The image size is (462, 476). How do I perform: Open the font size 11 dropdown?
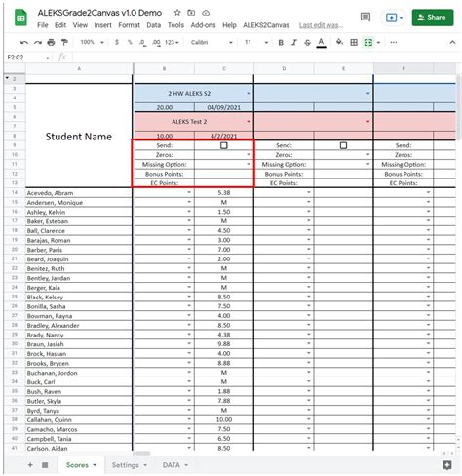click(255, 42)
